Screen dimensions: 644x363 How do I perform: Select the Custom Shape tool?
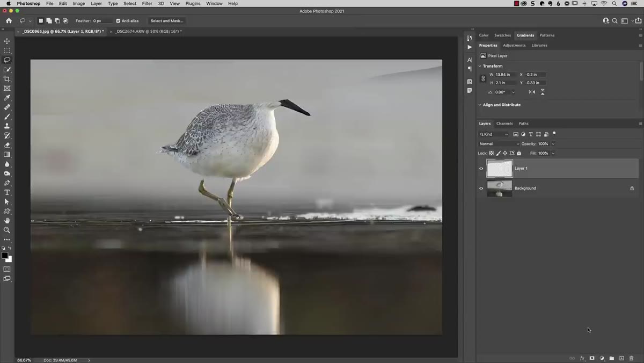click(x=7, y=211)
